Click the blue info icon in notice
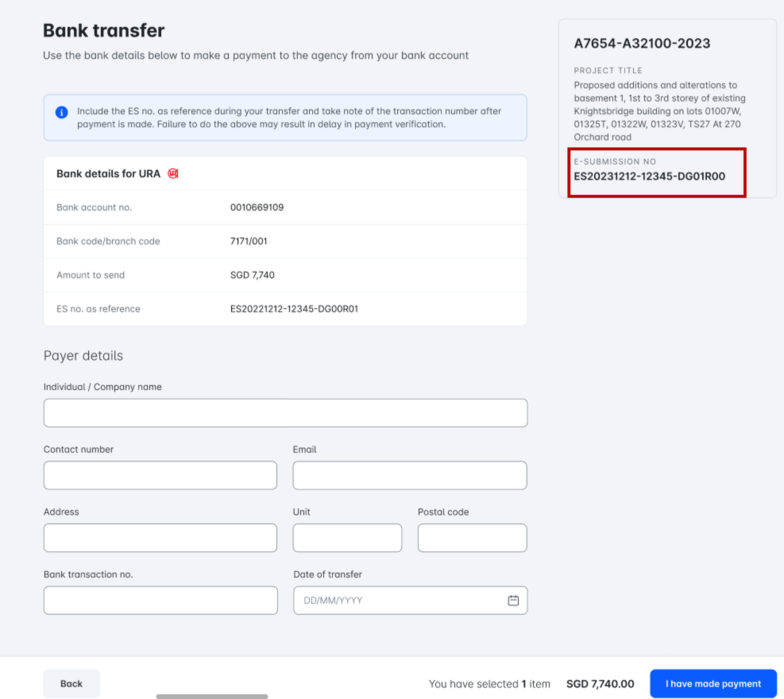The height and width of the screenshot is (699, 784). pyautogui.click(x=61, y=112)
